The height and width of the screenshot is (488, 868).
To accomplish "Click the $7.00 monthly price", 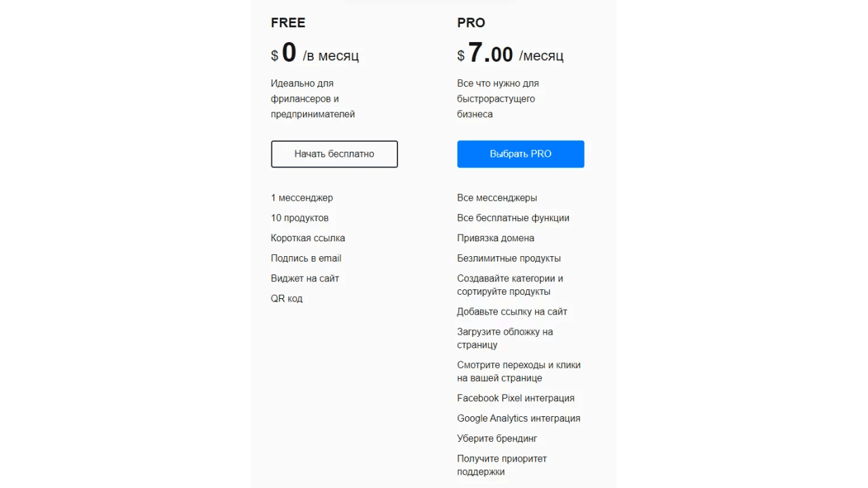I will 510,54.
